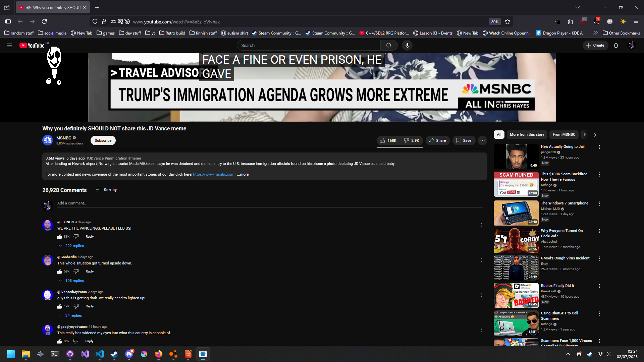This screenshot has height=362, width=644.
Task: Open the volume control in tray
Action: pyautogui.click(x=608, y=354)
